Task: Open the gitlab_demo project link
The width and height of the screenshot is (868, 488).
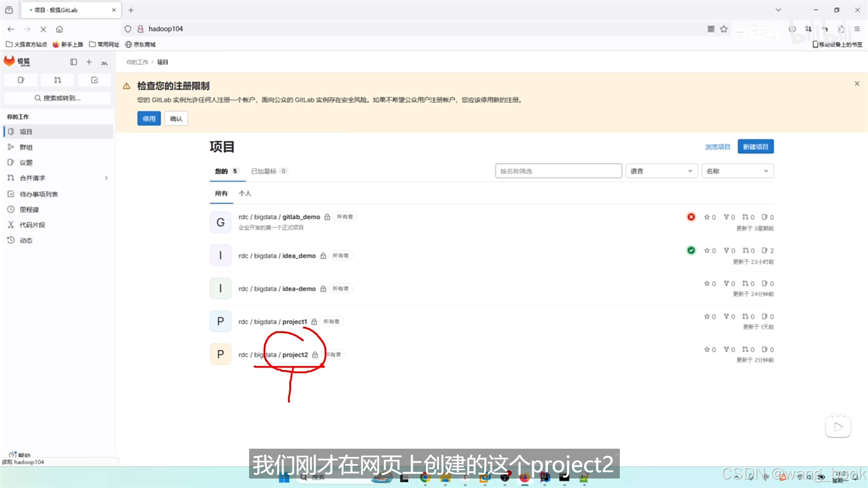Action: click(279, 217)
